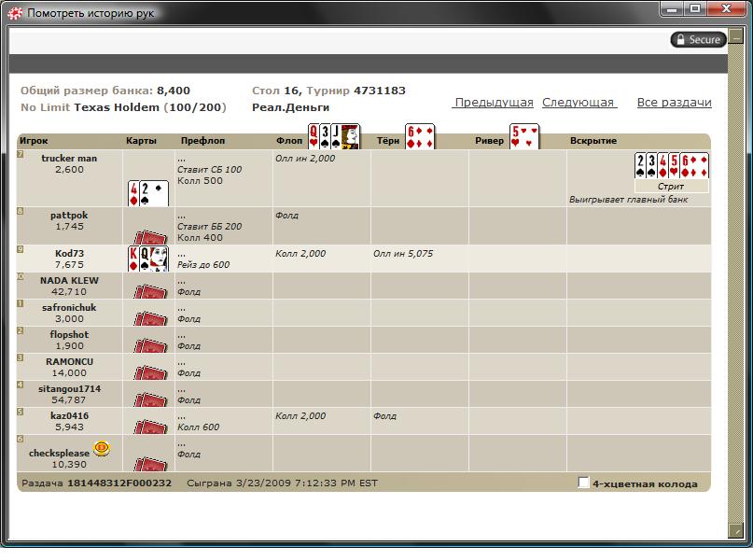Click hand number 181448312F000232
Screen dimensions: 753x560
coord(119,483)
